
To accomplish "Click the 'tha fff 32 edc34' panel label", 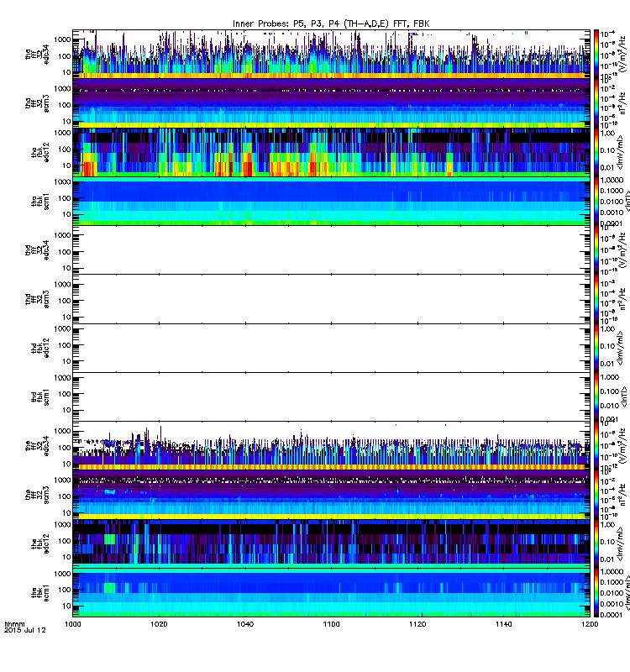I will pos(37,55).
